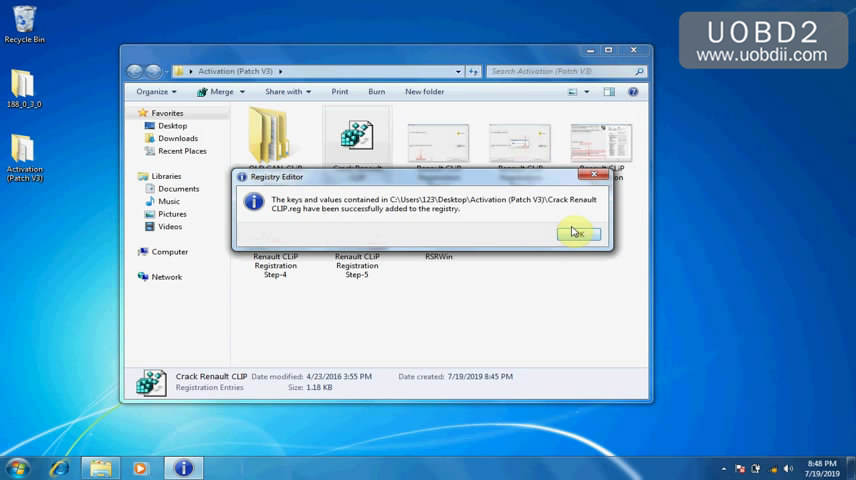Image resolution: width=856 pixels, height=480 pixels.
Task: Open the Windows Start menu orb
Action: [x=18, y=467]
